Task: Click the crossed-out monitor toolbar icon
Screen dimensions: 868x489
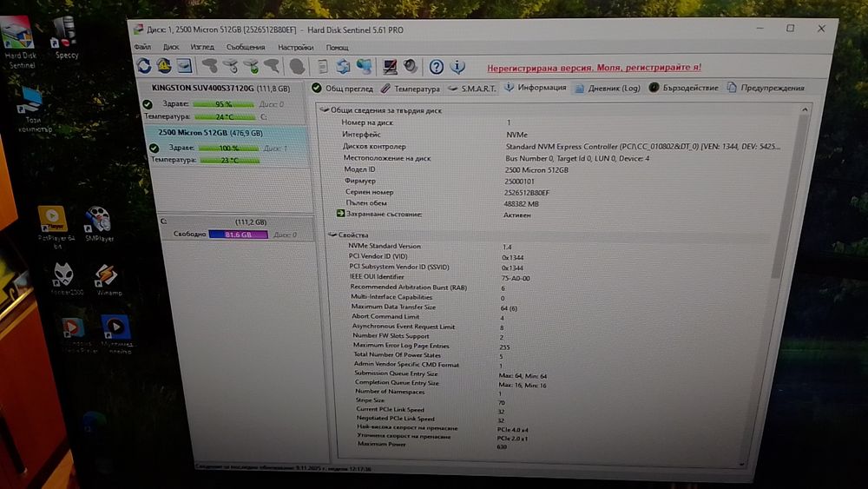Action: click(x=390, y=67)
